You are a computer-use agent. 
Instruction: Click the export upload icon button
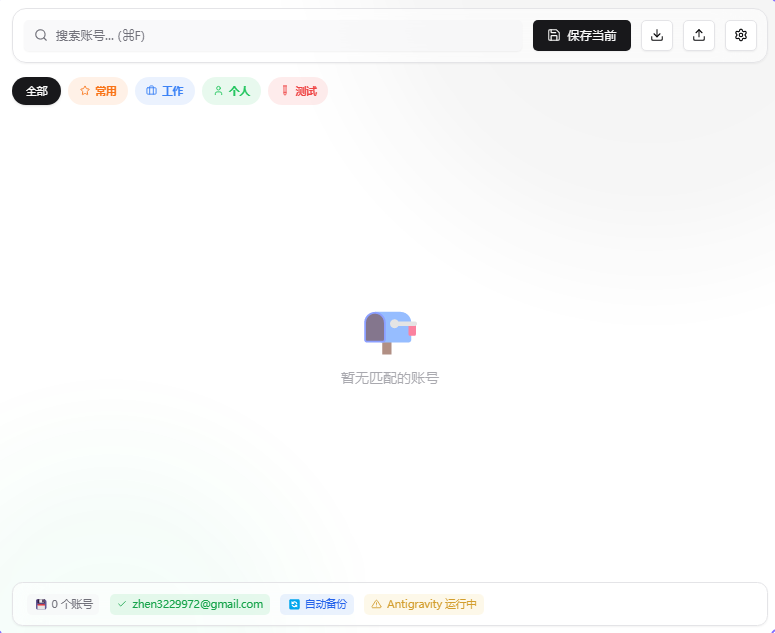(x=699, y=35)
